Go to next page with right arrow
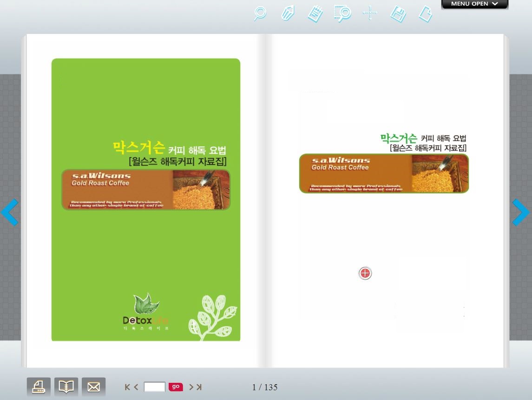This screenshot has width=532, height=400. coord(521,212)
